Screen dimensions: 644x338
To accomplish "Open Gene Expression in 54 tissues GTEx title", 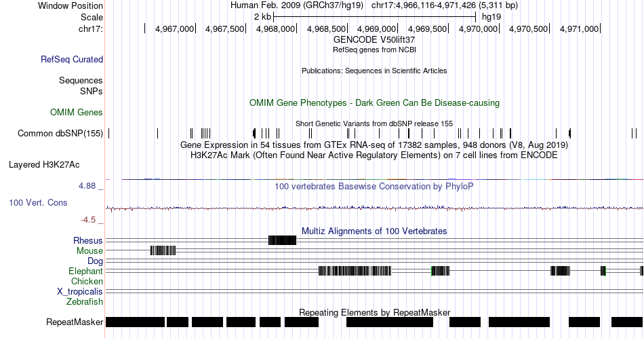I will (374, 145).
